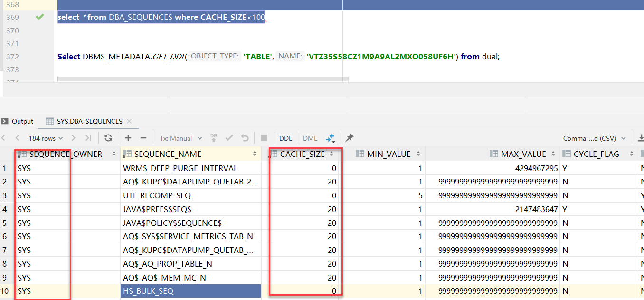This screenshot has height=300, width=644.
Task: Click the DDL button
Action: pyautogui.click(x=286, y=138)
